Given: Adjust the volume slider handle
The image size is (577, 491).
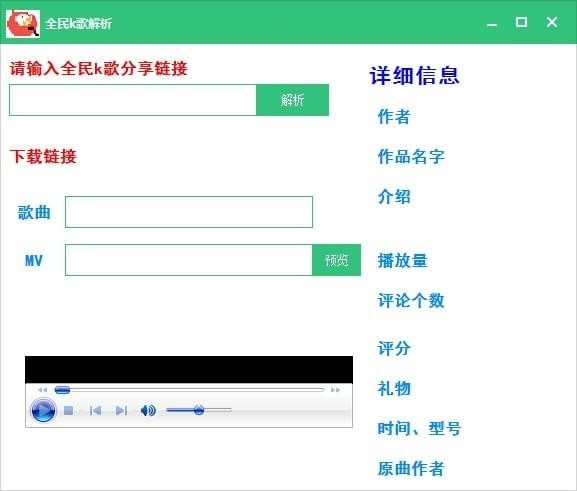Looking at the screenshot, I should (x=199, y=410).
